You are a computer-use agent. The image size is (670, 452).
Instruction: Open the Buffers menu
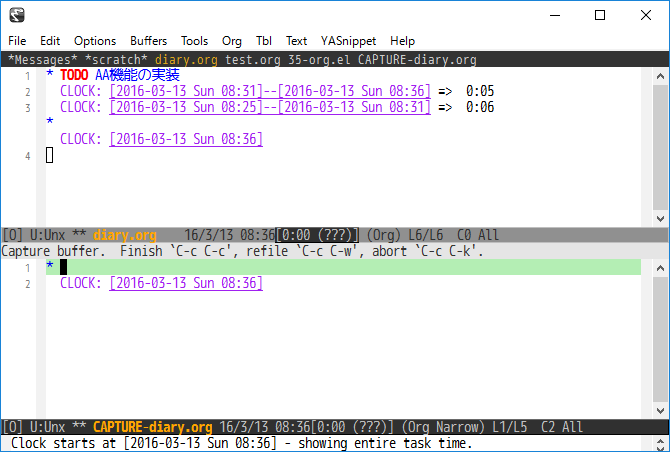(x=148, y=41)
